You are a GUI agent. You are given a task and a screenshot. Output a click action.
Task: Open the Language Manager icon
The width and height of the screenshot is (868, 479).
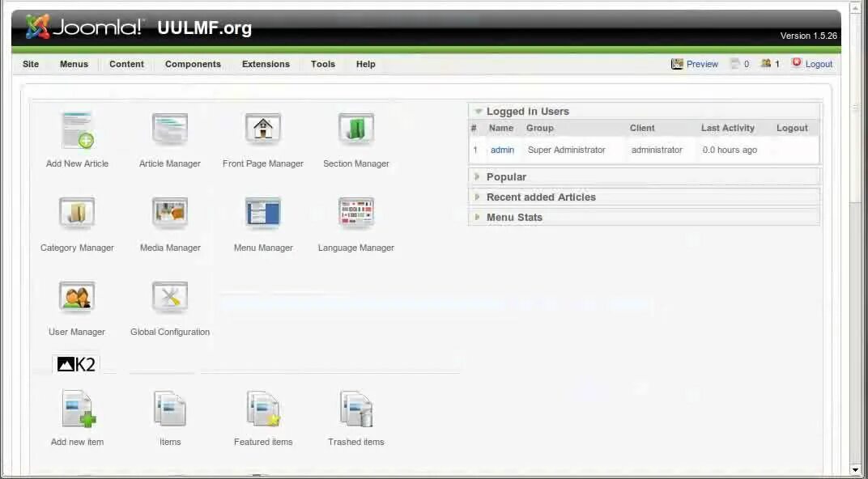[x=356, y=213]
